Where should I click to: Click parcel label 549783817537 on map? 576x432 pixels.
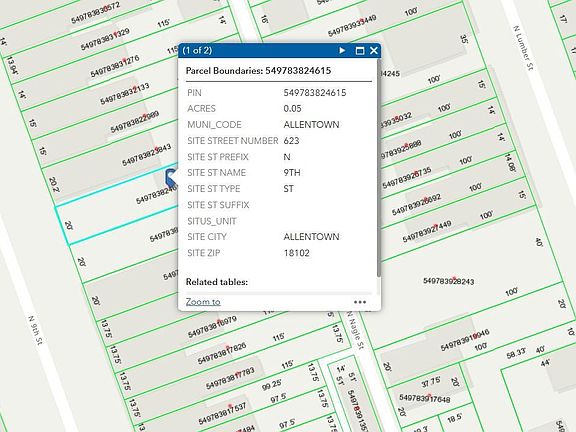222,413
